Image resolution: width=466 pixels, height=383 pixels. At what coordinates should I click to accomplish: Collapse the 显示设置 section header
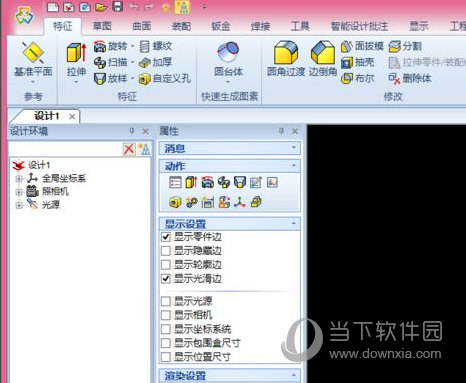230,223
